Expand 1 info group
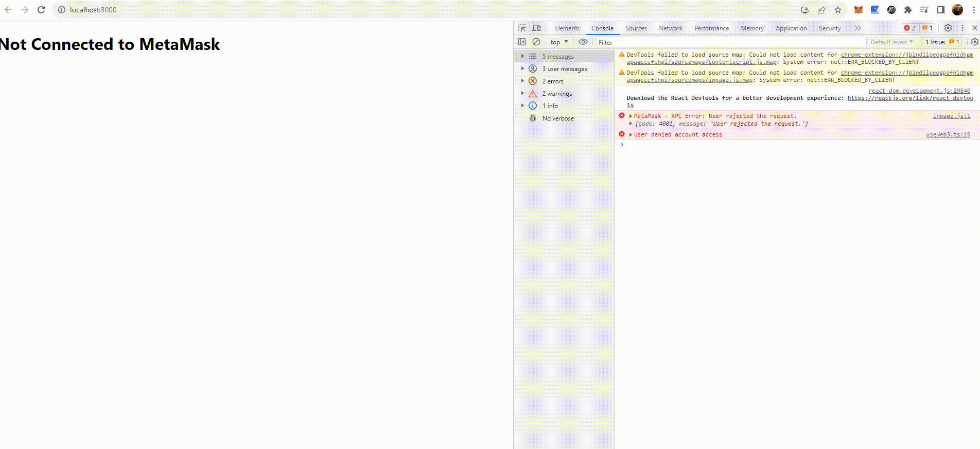 tap(522, 106)
